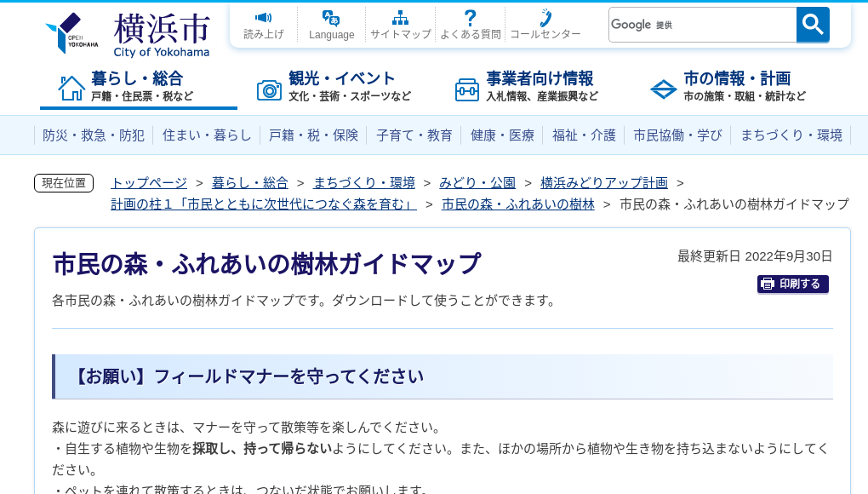Click the サイトマップ sitemap icon
868x494 pixels.
400,17
